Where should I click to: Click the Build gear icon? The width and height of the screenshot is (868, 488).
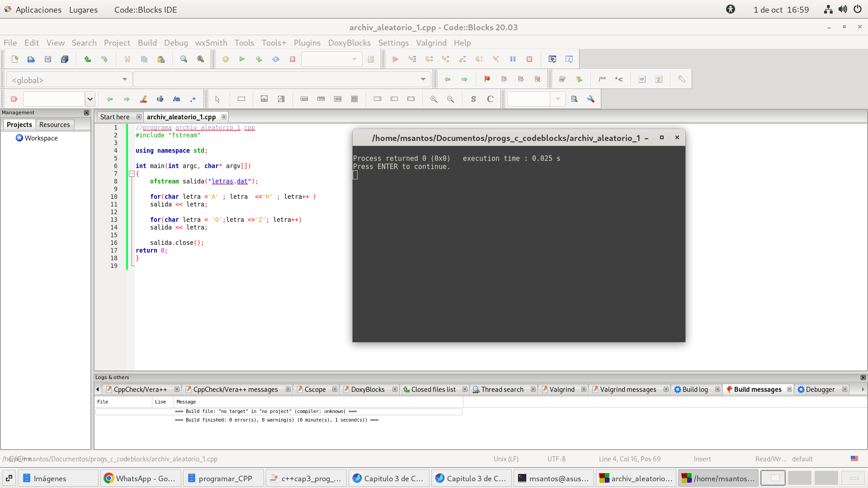click(x=225, y=59)
